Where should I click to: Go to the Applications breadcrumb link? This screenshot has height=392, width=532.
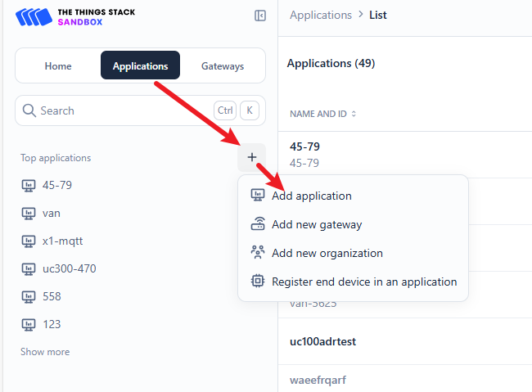[321, 15]
